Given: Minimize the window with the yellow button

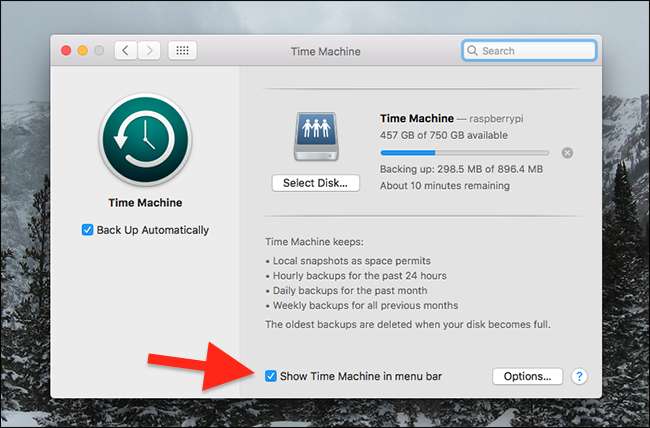Looking at the screenshot, I should pyautogui.click(x=82, y=51).
